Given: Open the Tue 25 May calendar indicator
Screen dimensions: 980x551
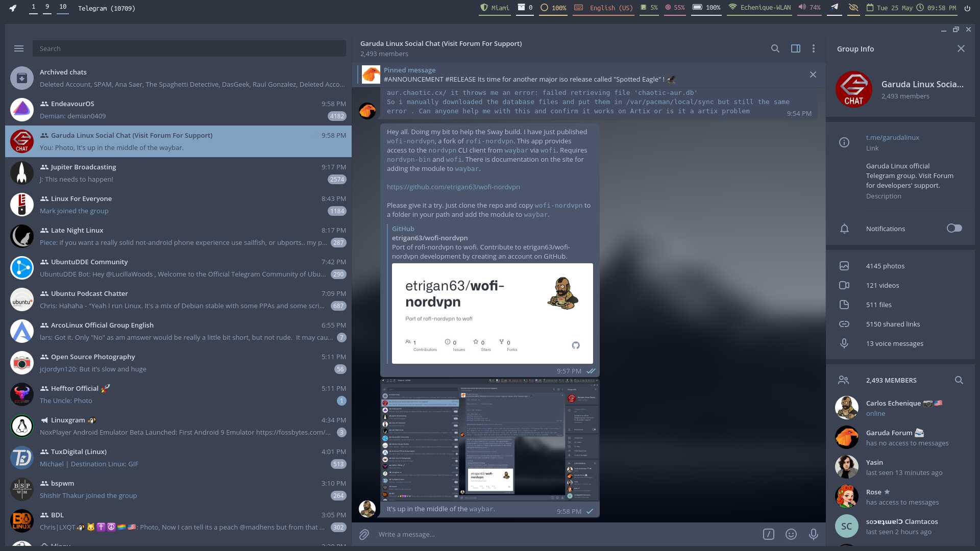Looking at the screenshot, I should [x=890, y=8].
